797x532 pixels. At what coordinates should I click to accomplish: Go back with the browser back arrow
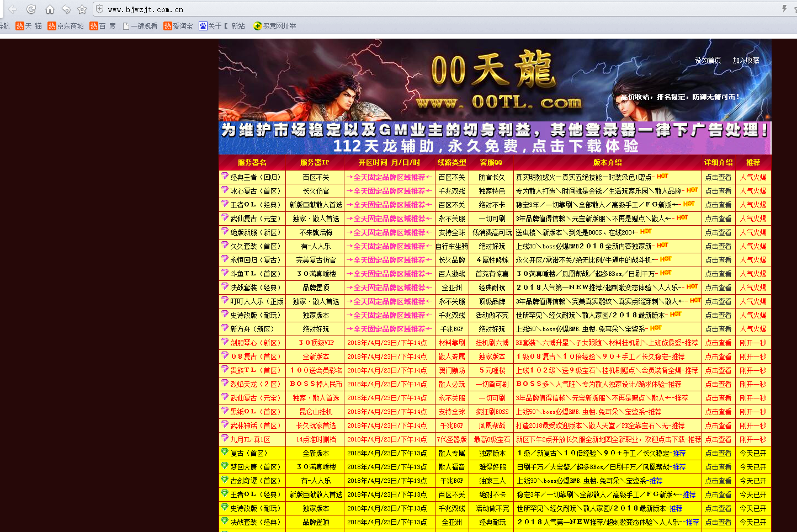click(13, 9)
